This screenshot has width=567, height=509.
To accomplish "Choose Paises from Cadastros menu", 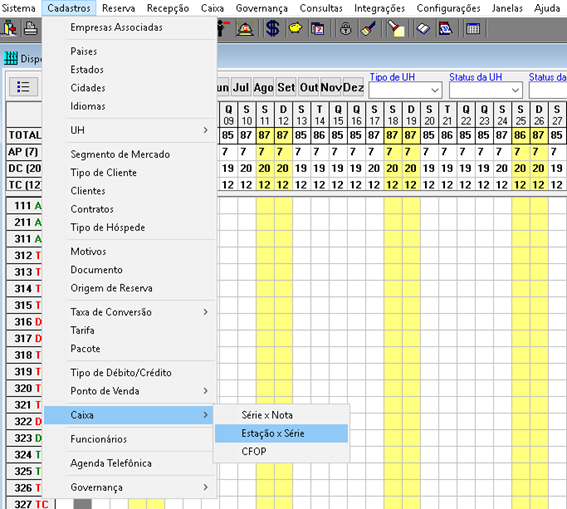I will pos(129,51).
